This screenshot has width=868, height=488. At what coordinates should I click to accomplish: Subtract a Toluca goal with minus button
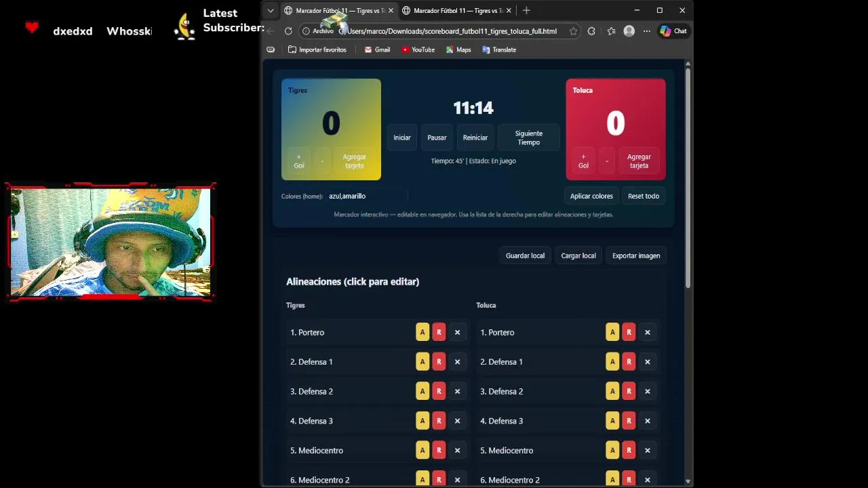tap(607, 161)
